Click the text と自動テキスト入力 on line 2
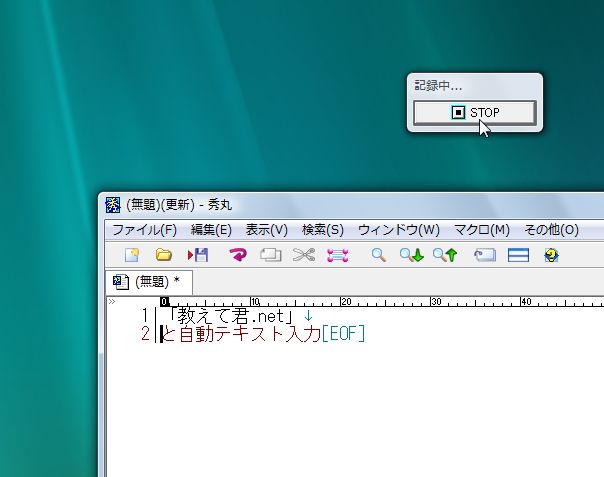Image resolution: width=604 pixels, height=477 pixels. click(241, 334)
